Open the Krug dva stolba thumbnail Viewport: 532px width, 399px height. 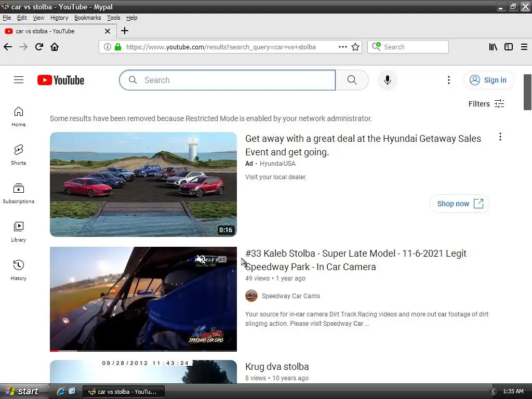tap(143, 372)
